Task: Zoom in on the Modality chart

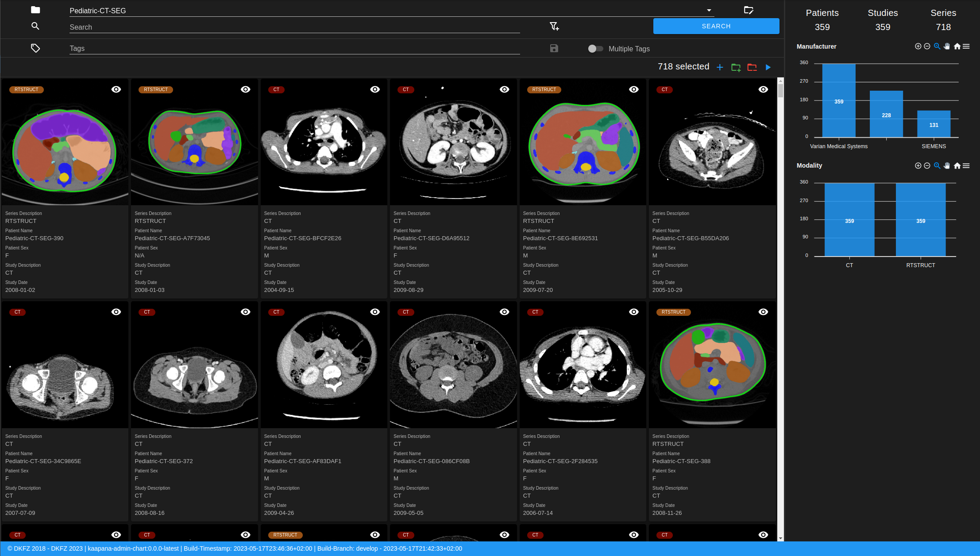Action: 918,166
